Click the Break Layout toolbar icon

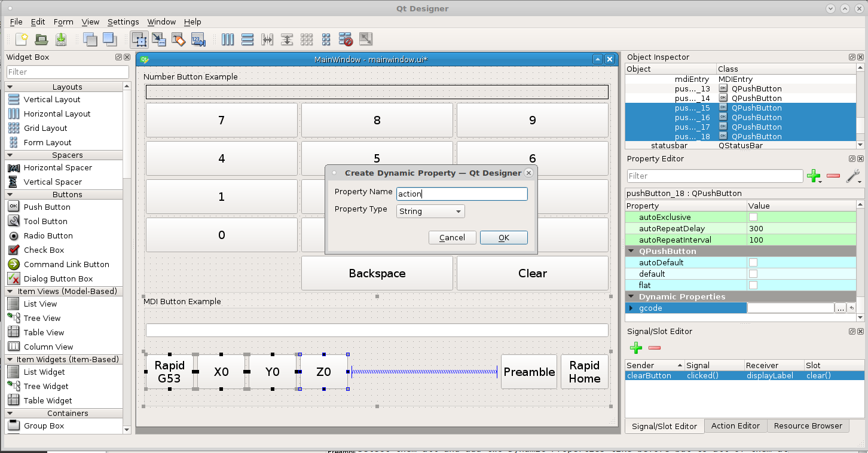pyautogui.click(x=346, y=39)
